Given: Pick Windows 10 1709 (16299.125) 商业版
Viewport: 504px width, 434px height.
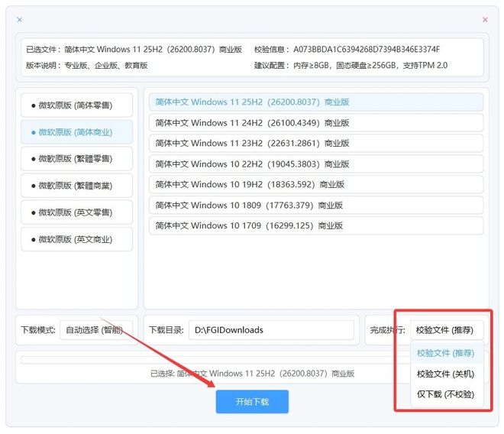Looking at the screenshot, I should click(x=315, y=225).
